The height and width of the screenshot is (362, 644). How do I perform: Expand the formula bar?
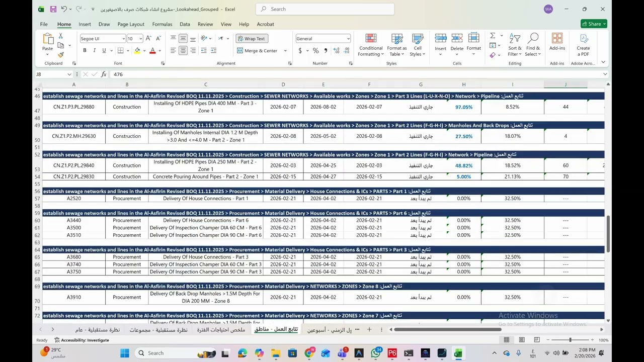605,74
